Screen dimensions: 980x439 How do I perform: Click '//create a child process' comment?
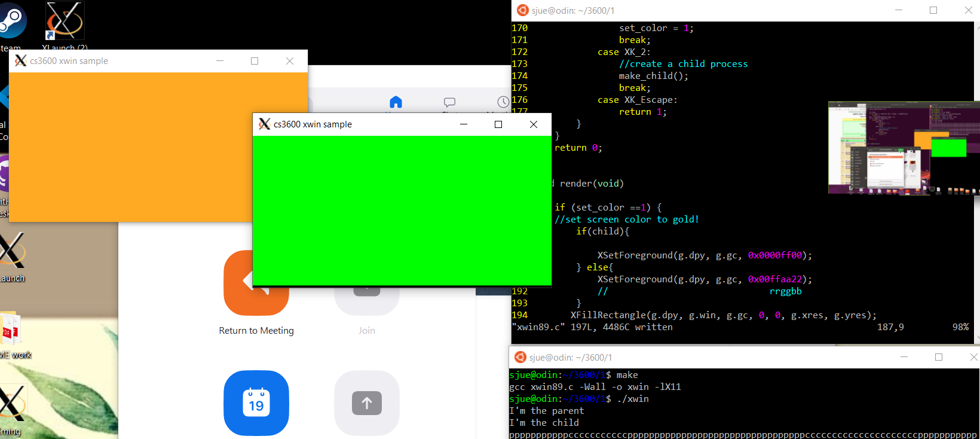pyautogui.click(x=684, y=64)
